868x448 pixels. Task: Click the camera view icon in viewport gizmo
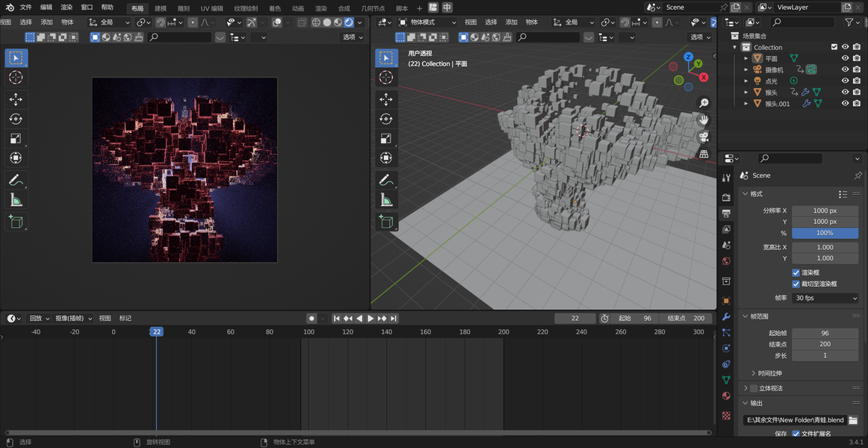704,137
